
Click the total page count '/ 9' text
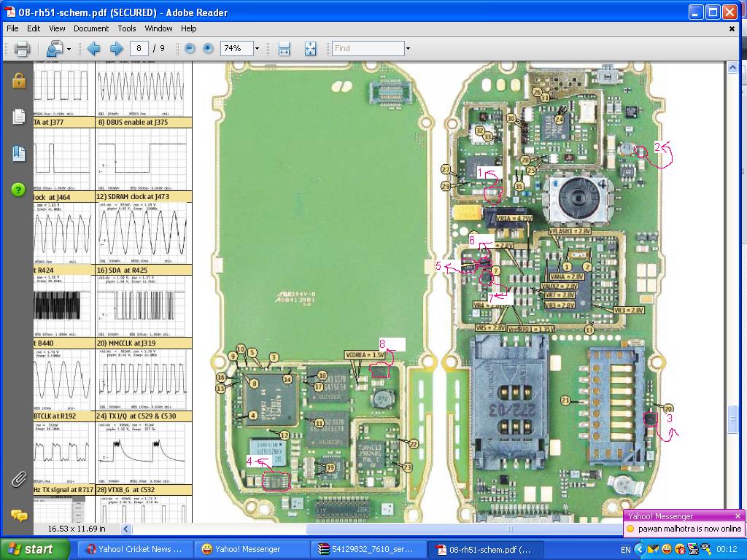click(158, 48)
